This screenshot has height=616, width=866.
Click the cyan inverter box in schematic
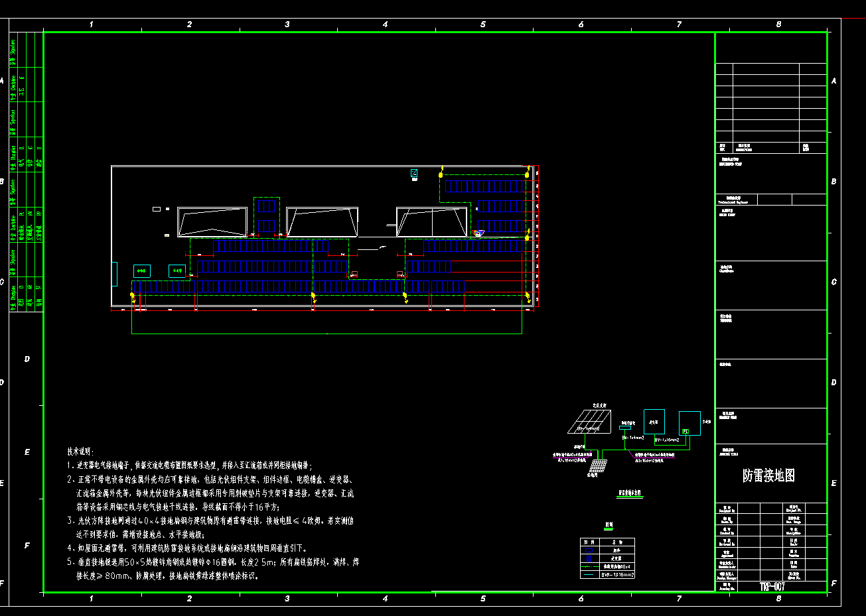654,422
